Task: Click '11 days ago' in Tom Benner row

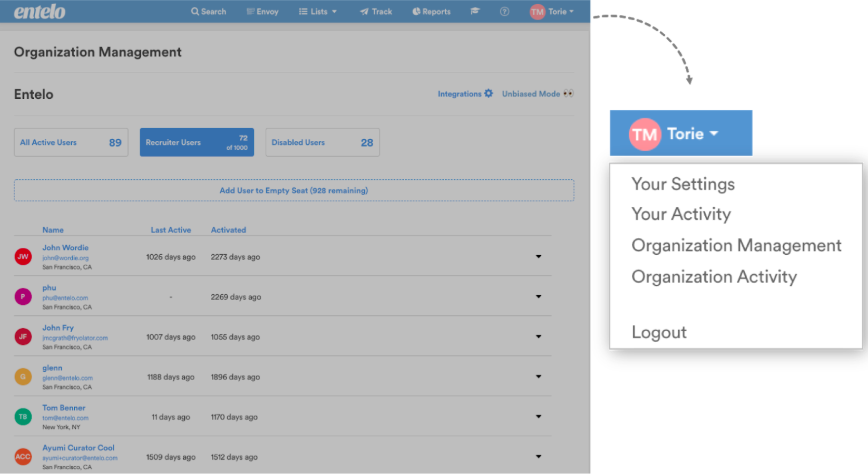Action: coord(170,417)
